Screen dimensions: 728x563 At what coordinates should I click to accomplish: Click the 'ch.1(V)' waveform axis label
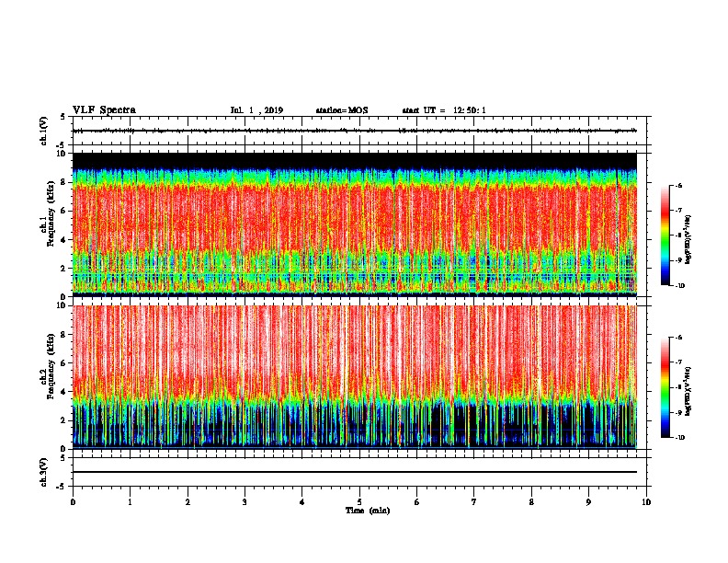[x=44, y=131]
